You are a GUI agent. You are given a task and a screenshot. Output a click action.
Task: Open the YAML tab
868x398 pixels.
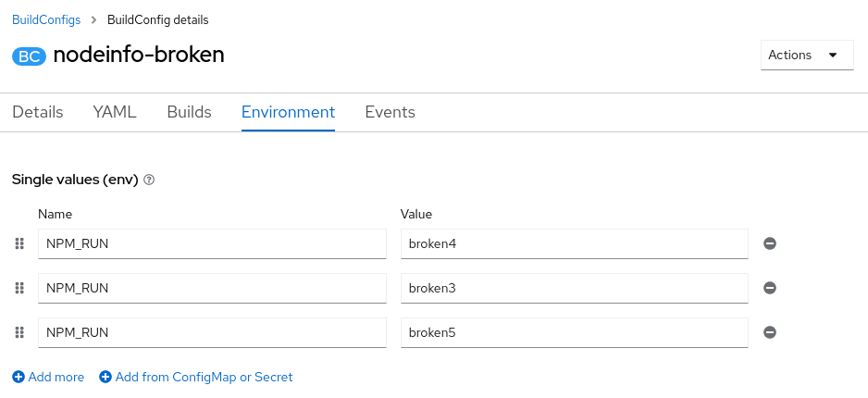click(115, 112)
